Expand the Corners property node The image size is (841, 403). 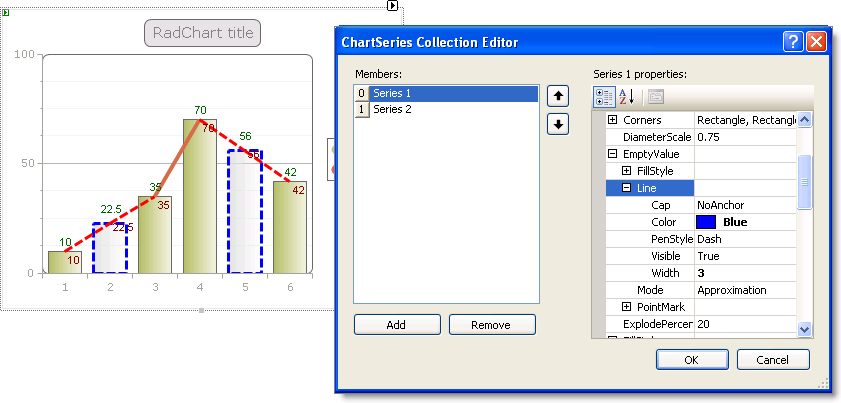(612, 120)
